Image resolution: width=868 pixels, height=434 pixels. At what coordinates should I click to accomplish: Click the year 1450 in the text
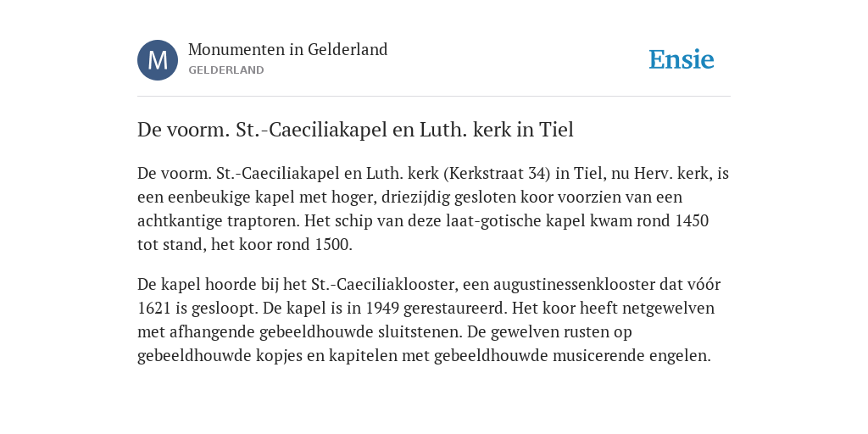point(692,221)
